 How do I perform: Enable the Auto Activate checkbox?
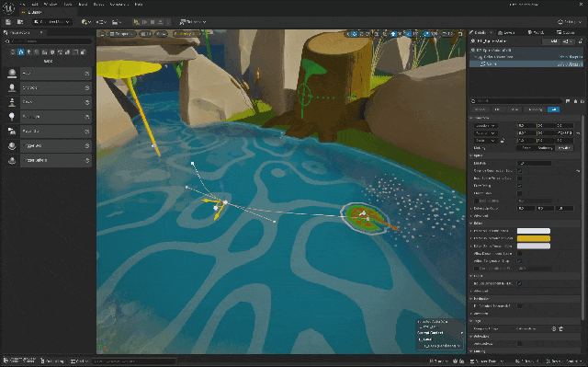coord(520,343)
